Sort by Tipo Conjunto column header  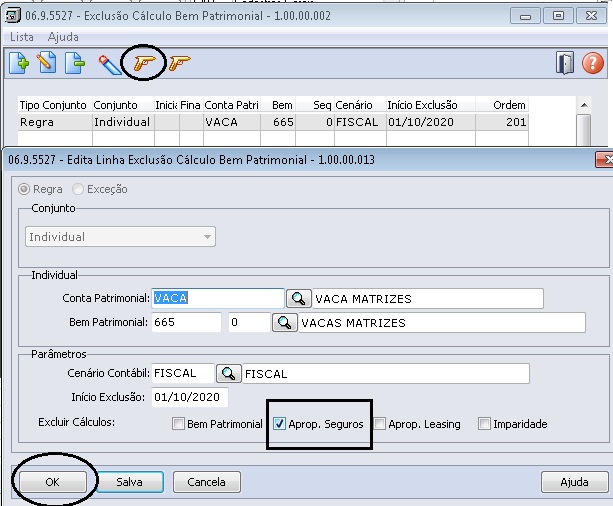pos(55,105)
